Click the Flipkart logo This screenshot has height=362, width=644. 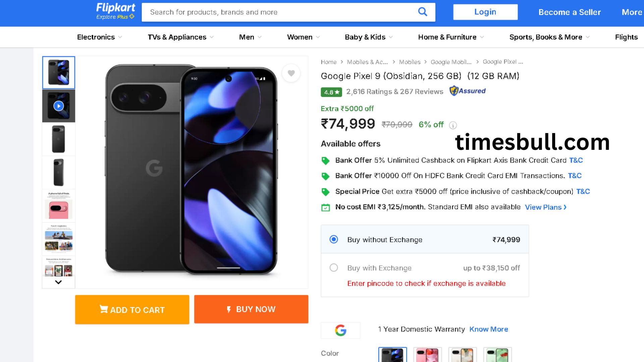pyautogui.click(x=115, y=11)
